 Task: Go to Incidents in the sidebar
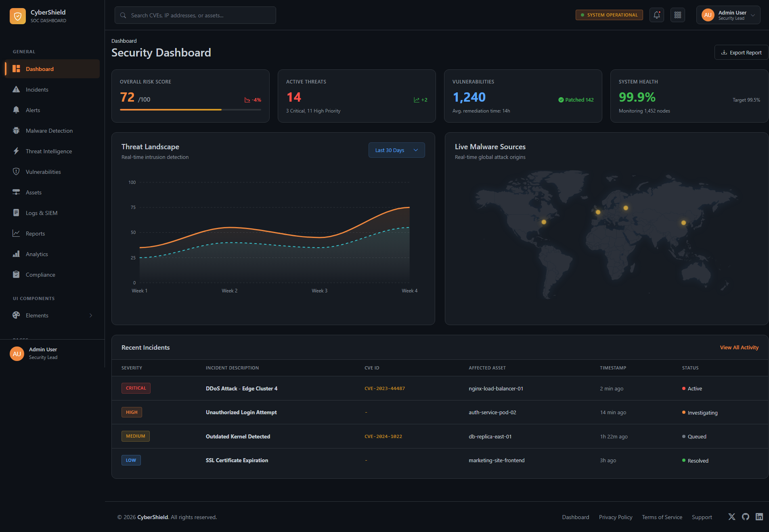37,90
